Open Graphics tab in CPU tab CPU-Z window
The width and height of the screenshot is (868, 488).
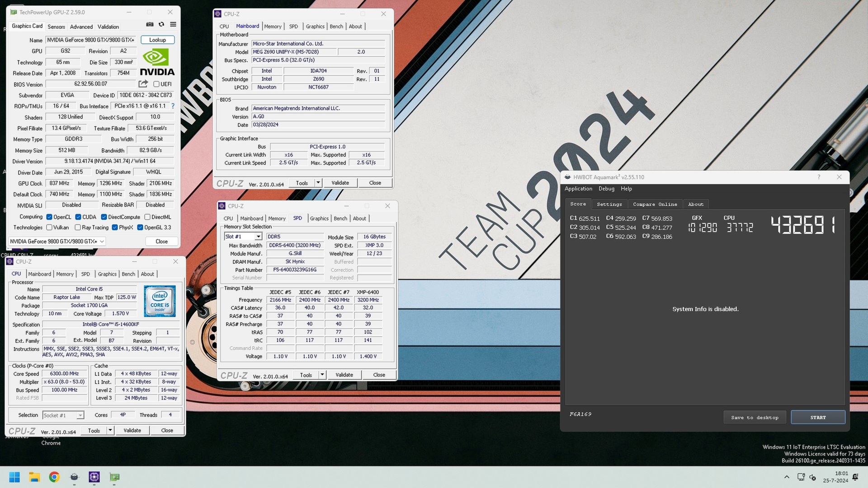point(107,274)
